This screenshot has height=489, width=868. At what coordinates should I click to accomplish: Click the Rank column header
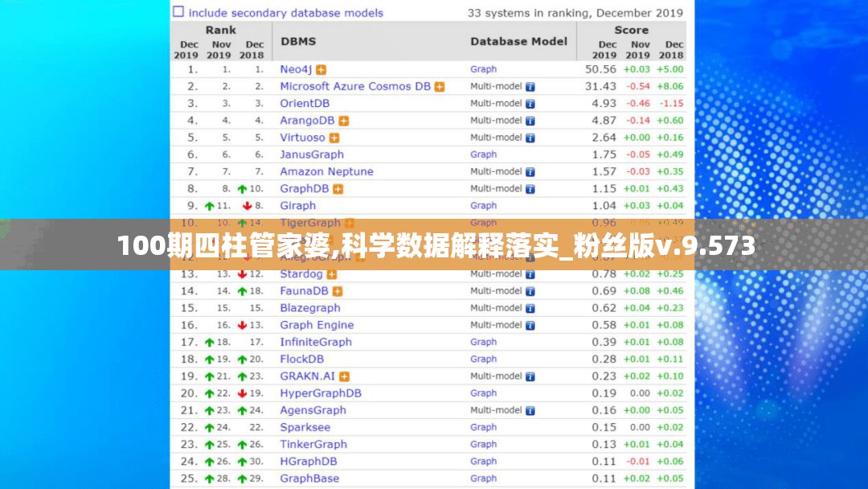(x=221, y=31)
